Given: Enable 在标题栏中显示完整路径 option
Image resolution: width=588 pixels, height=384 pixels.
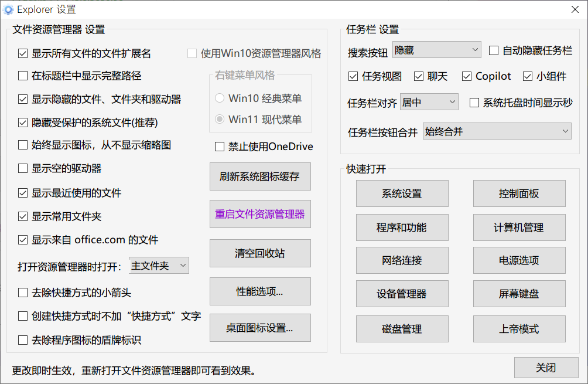Looking at the screenshot, I should coord(23,76).
